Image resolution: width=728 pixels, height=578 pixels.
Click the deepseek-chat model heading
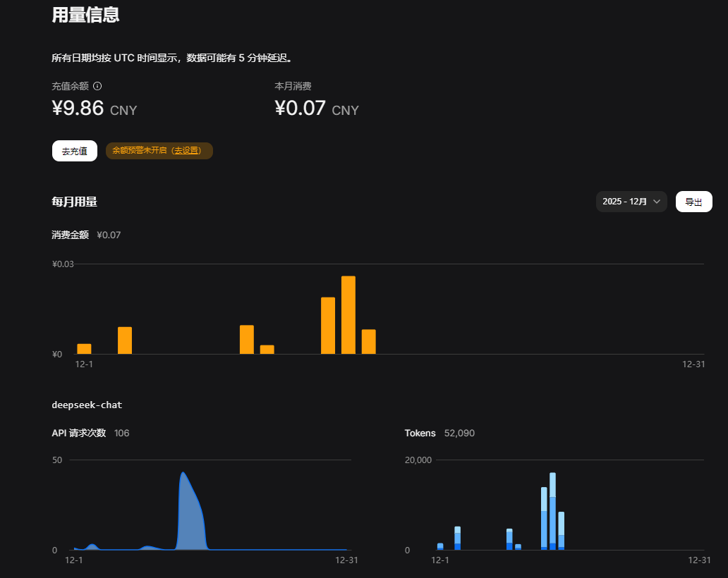tap(87, 405)
